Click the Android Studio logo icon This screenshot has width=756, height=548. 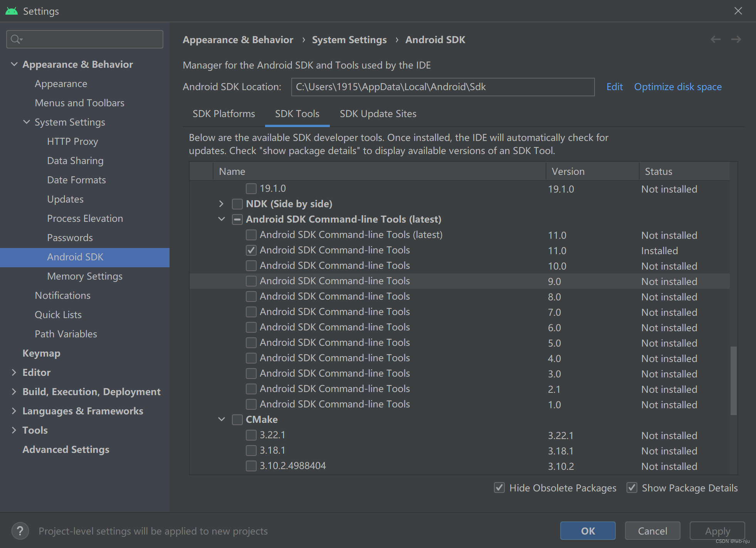11,11
